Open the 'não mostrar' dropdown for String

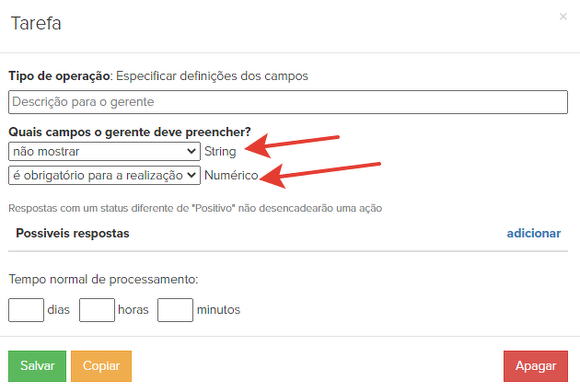tap(104, 151)
